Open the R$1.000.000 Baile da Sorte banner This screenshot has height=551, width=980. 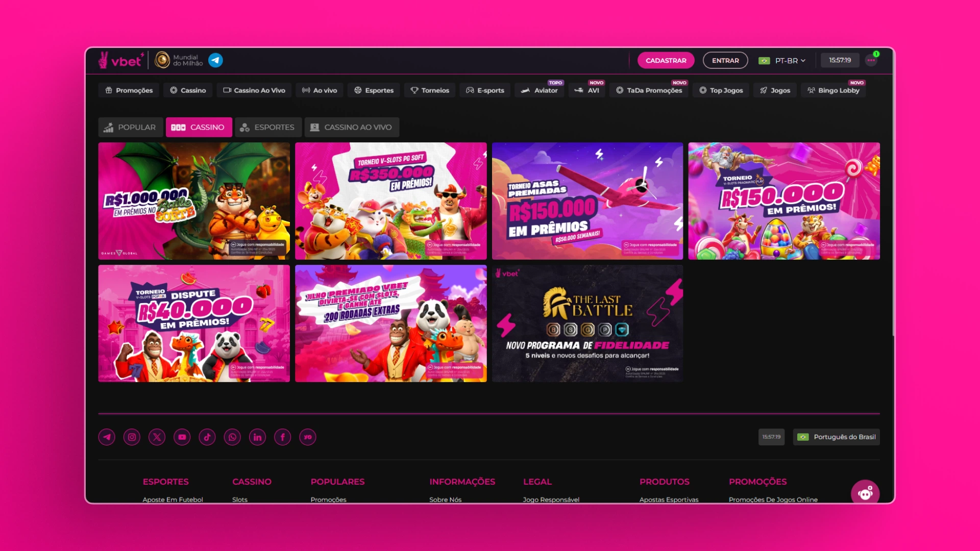[194, 201]
